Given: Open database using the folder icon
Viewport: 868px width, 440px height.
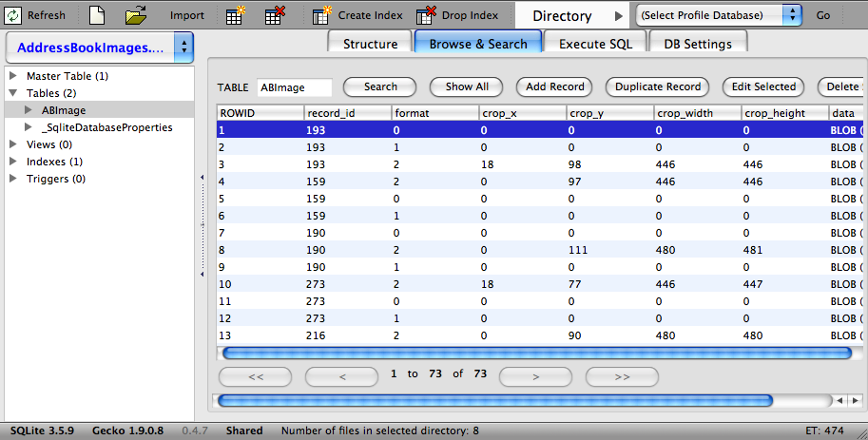Looking at the screenshot, I should [x=136, y=15].
